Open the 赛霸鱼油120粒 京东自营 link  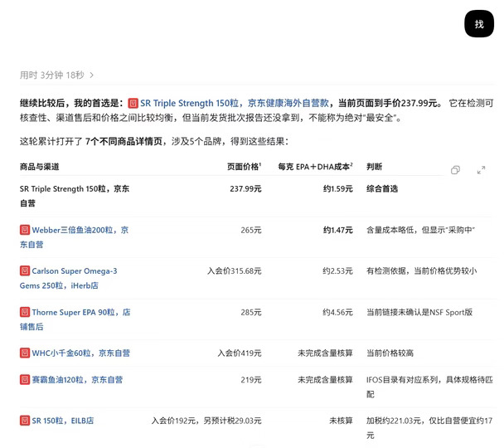(x=77, y=380)
